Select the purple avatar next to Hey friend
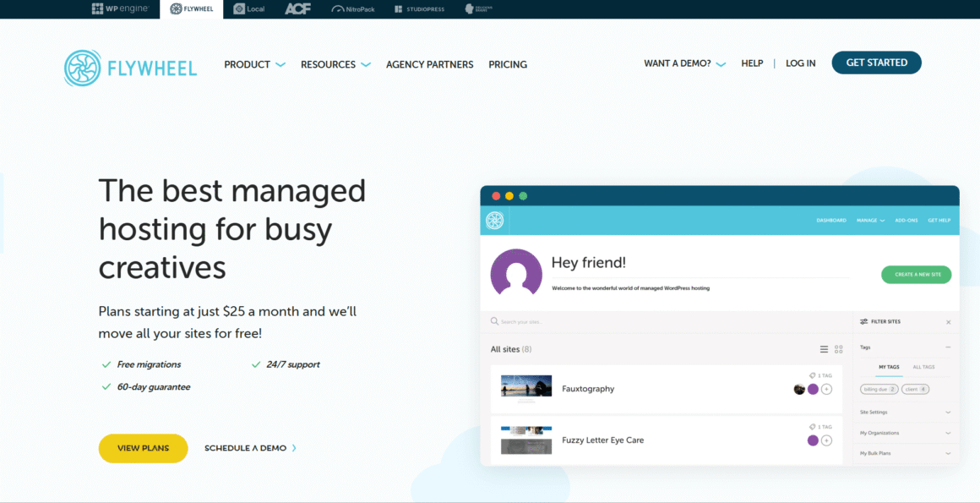The image size is (980, 503). pyautogui.click(x=515, y=273)
